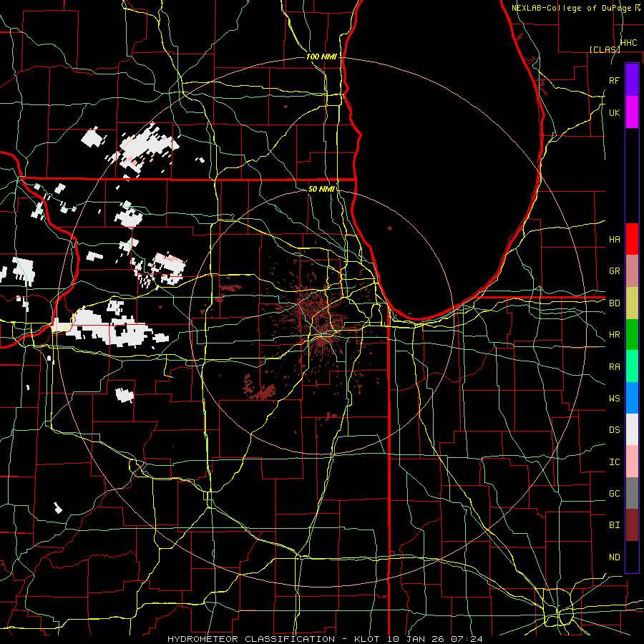644x644 pixels.
Task: Choose the white DS legend swatch
Action: pyautogui.click(x=632, y=429)
